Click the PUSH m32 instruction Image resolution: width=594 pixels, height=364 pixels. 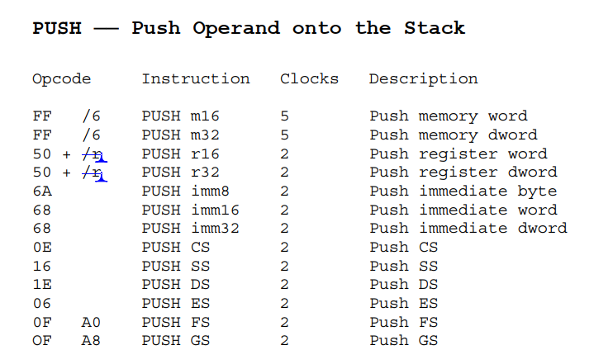coord(180,135)
